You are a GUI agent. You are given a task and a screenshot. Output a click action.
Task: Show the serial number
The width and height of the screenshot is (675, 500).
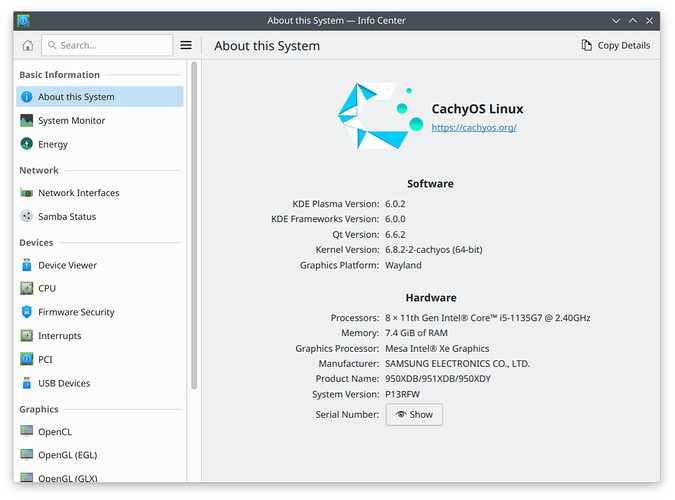(414, 415)
